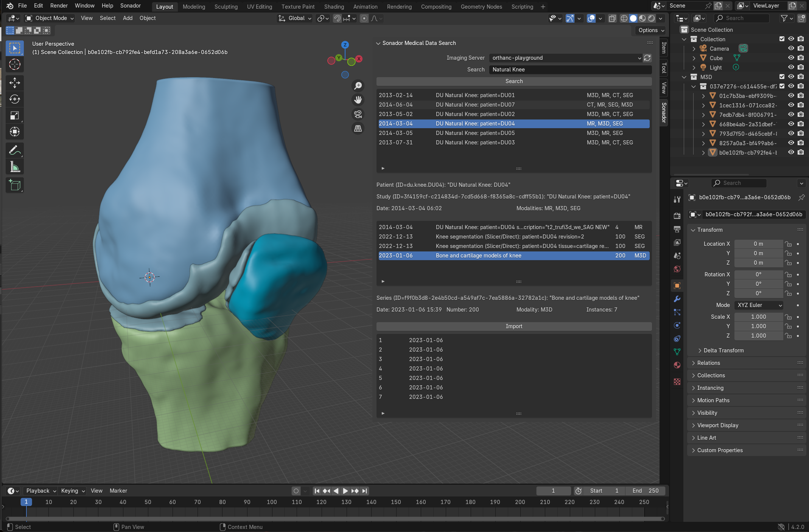This screenshot has height=532, width=809.
Task: Click the Search button
Action: click(x=514, y=81)
